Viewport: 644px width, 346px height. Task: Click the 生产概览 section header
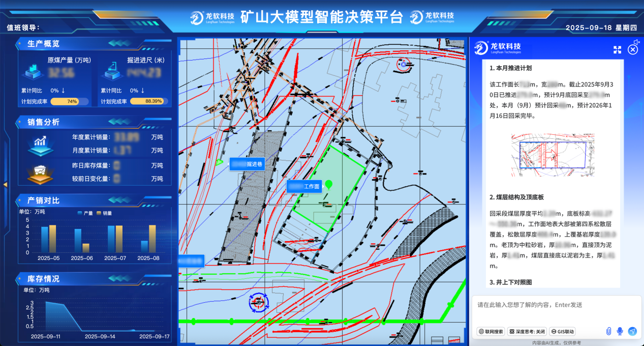[43, 44]
